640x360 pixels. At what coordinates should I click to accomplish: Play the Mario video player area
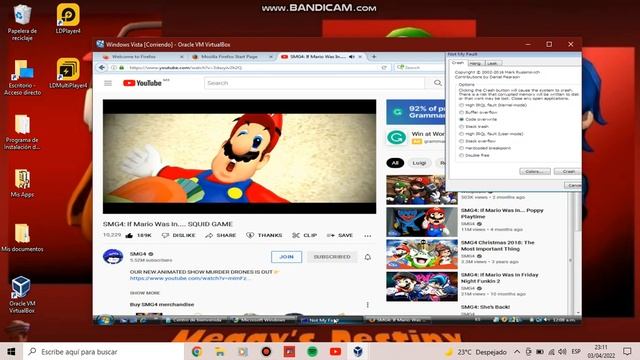(239, 157)
